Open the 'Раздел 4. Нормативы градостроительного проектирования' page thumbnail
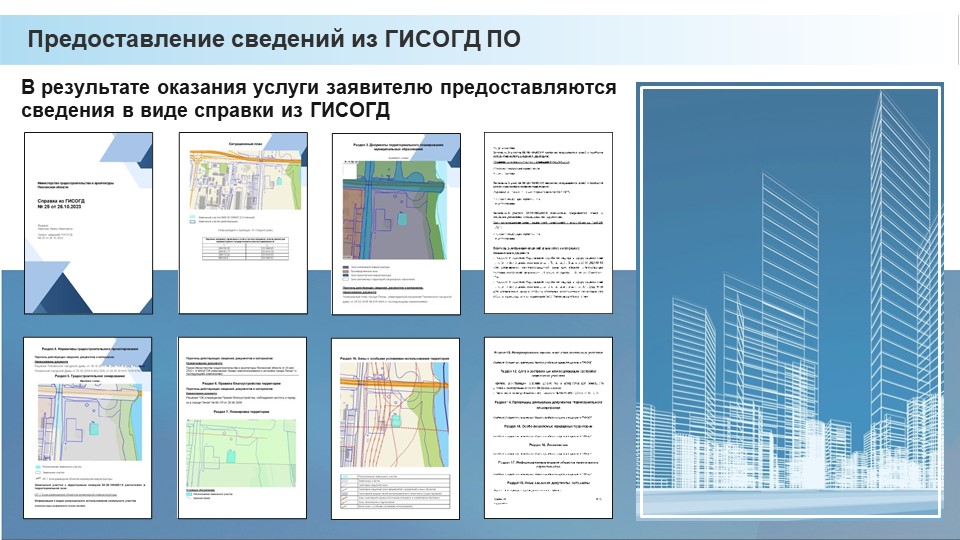This screenshot has height=540, width=960. coord(88,427)
